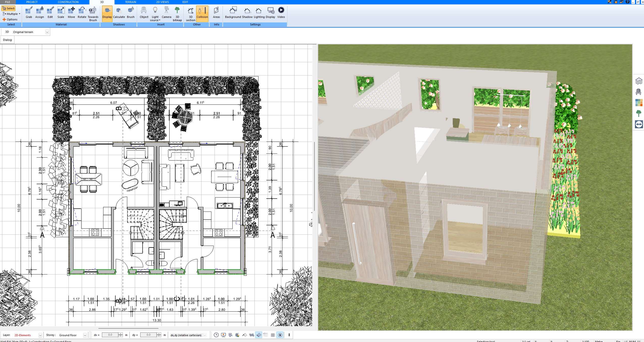Viewport: 644px width, 342px height.
Task: Open the Light source dropdown
Action: click(x=155, y=14)
